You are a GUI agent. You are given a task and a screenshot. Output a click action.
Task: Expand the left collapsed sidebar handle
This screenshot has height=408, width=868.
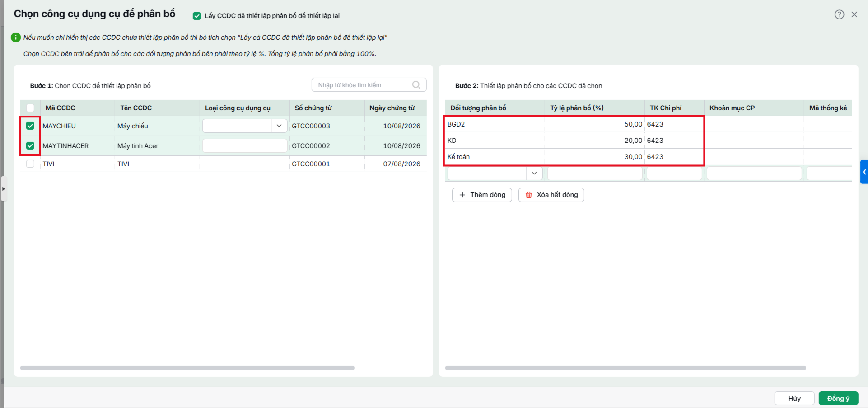tap(3, 188)
